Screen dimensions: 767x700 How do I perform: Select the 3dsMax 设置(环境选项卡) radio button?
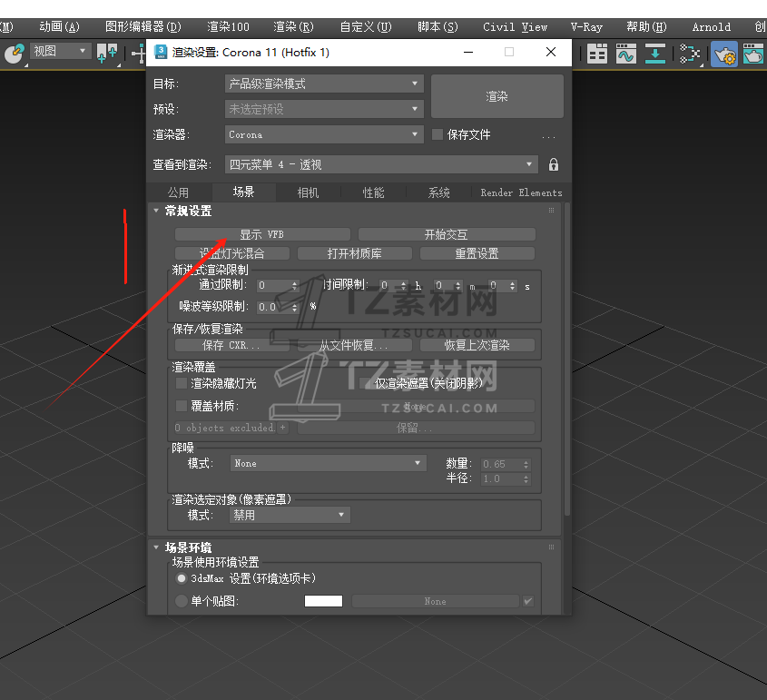[182, 578]
